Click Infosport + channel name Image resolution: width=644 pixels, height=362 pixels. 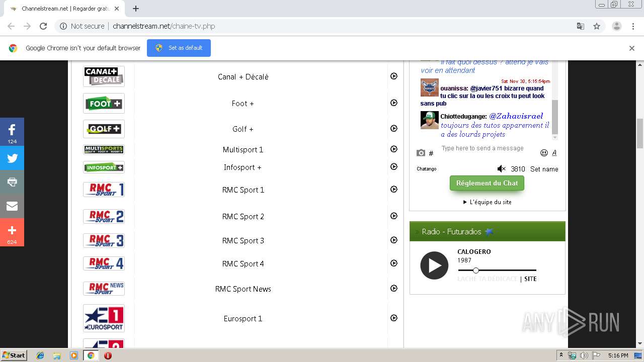click(243, 167)
